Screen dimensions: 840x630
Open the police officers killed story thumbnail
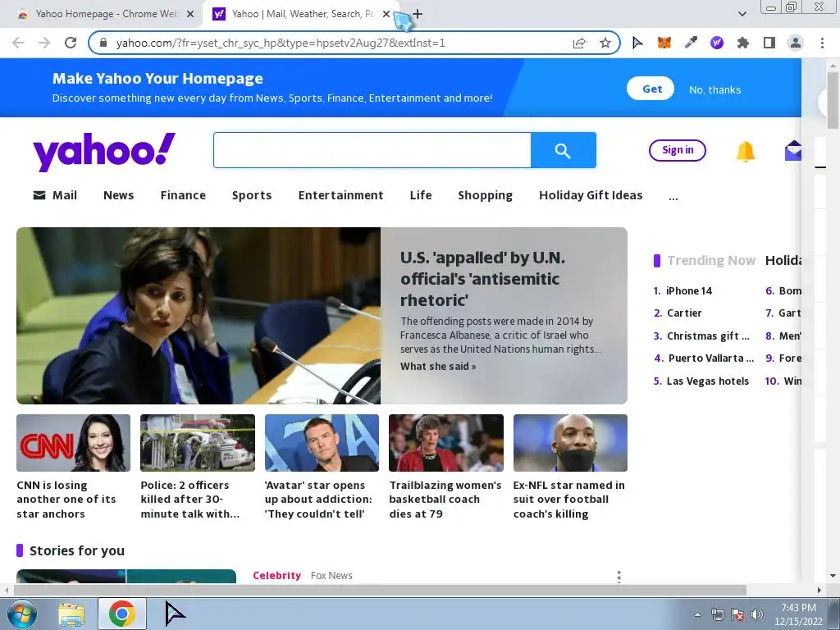tap(198, 442)
